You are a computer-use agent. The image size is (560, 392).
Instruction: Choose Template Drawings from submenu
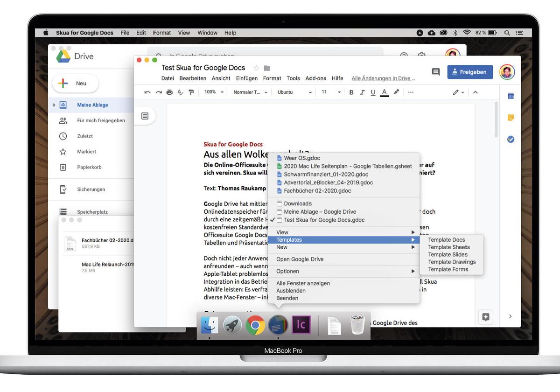[x=452, y=262]
